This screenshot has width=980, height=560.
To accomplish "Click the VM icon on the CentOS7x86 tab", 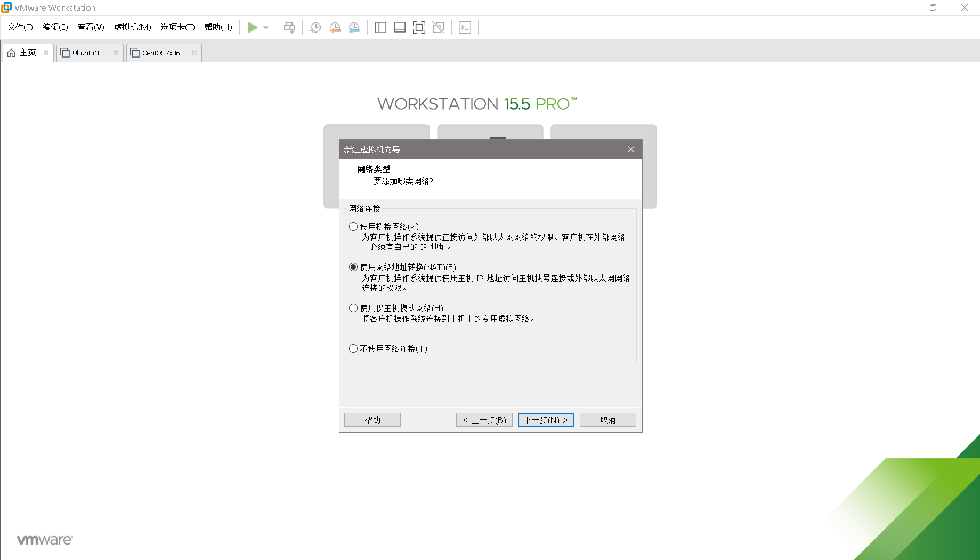I will 135,53.
